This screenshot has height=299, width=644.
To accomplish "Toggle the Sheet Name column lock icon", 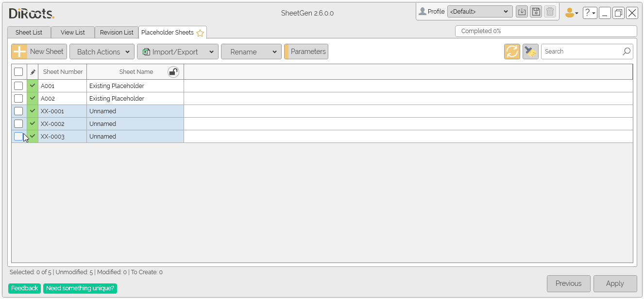I will tap(173, 72).
